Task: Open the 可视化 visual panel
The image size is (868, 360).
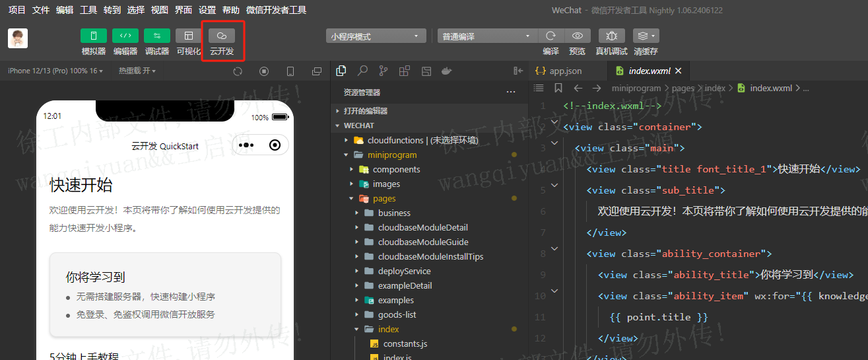Action: [189, 36]
